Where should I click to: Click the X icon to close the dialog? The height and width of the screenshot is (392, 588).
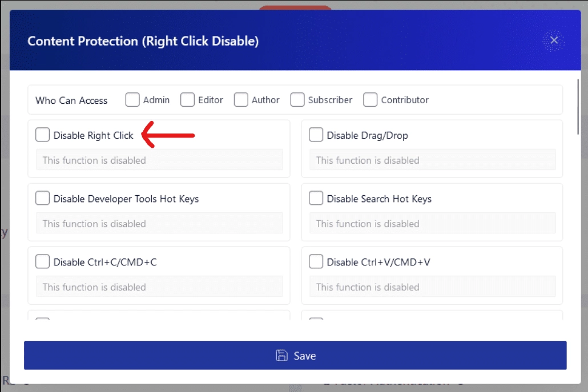(553, 40)
